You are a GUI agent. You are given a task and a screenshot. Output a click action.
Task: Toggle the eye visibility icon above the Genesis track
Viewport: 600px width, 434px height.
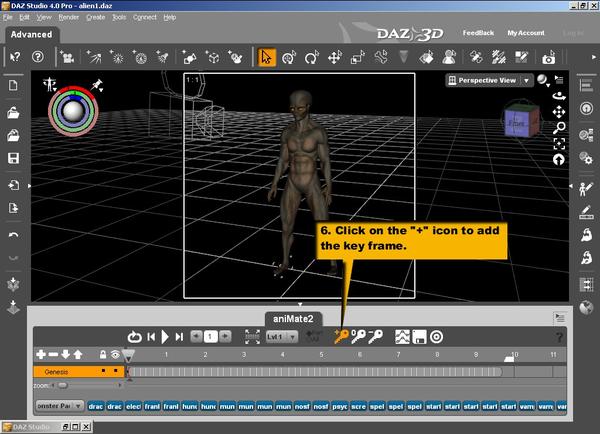pyautogui.click(x=115, y=355)
